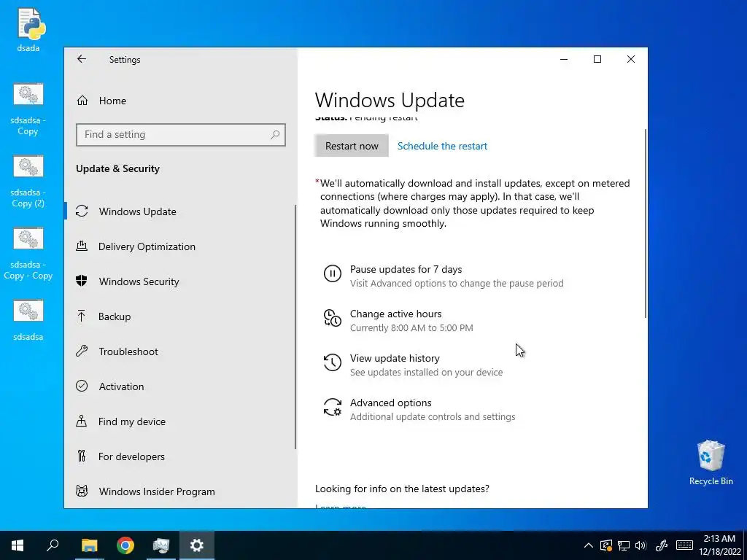Image resolution: width=747 pixels, height=560 pixels.
Task: Click the active hours clock icon
Action: coord(333,318)
